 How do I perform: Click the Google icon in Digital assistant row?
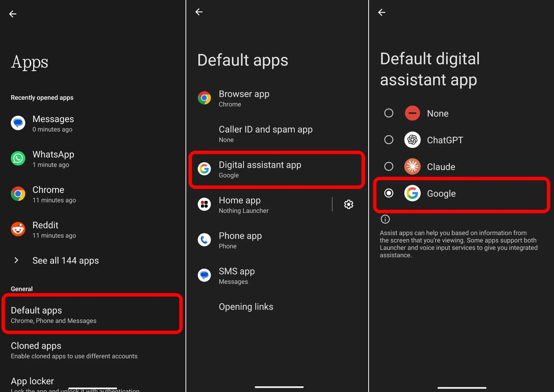204,169
